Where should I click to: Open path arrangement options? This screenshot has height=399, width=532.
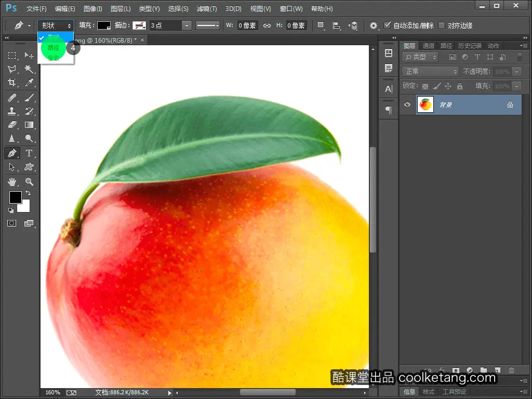click(x=353, y=25)
